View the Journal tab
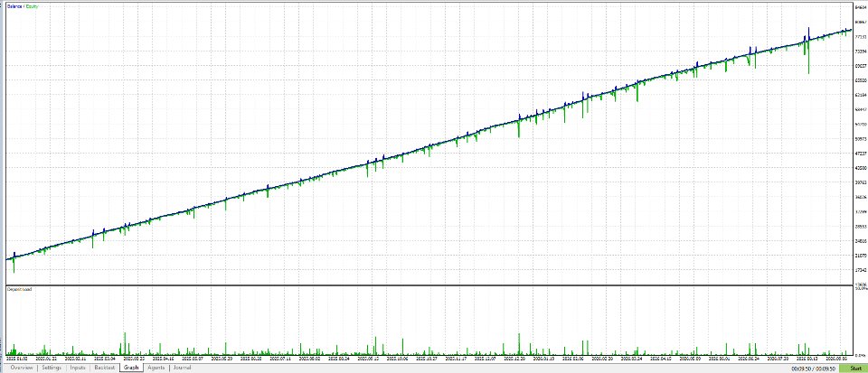The height and width of the screenshot is (373, 868). (x=182, y=368)
